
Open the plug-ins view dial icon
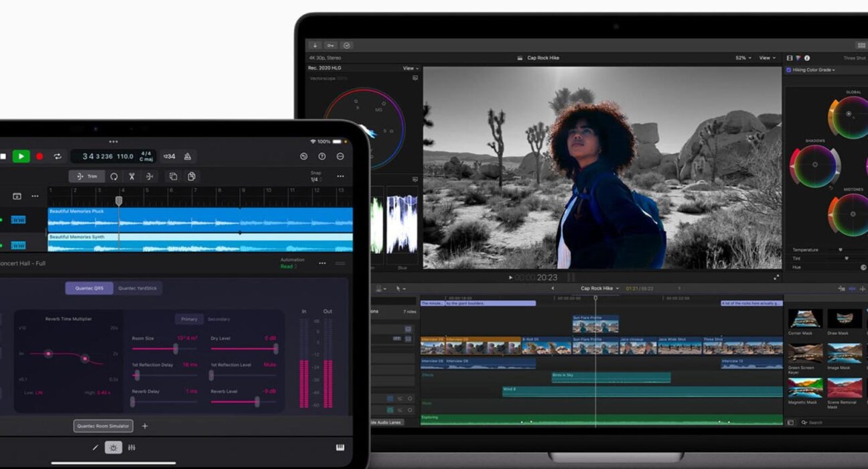(113, 448)
